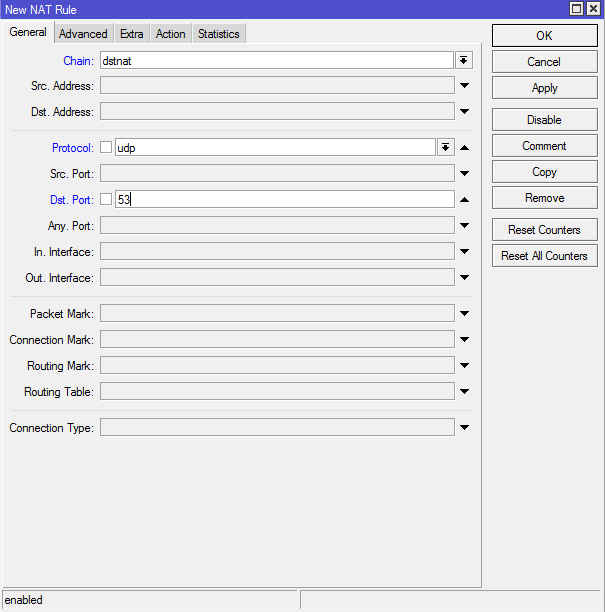
Task: Click the disabled Connection Type field
Action: click(x=277, y=427)
